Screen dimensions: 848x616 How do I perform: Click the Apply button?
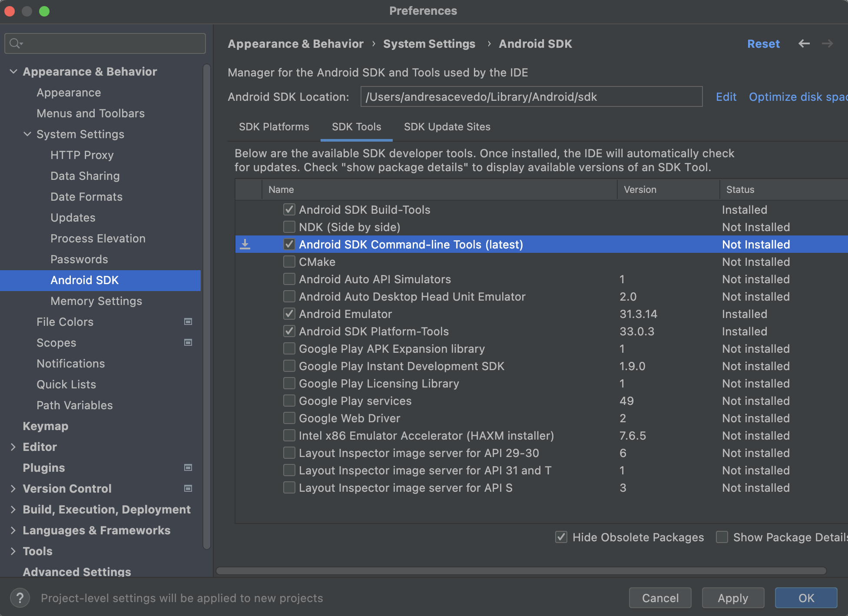click(733, 598)
